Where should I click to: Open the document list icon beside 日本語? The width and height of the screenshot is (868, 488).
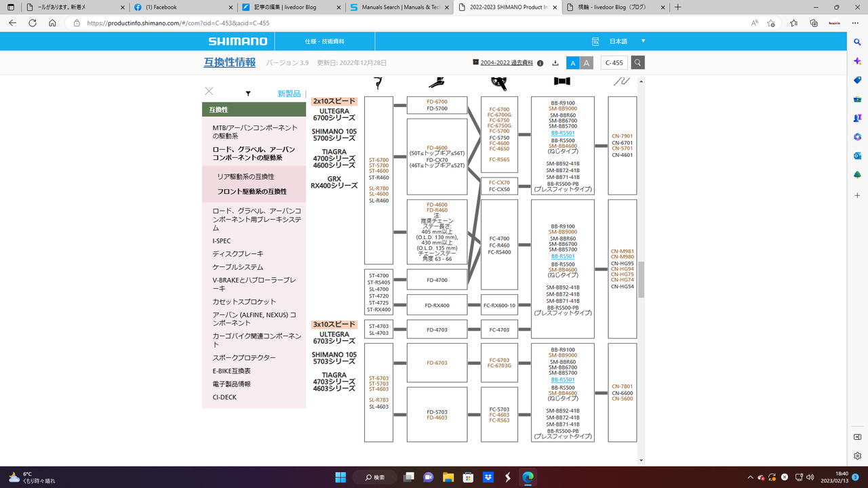tap(595, 41)
